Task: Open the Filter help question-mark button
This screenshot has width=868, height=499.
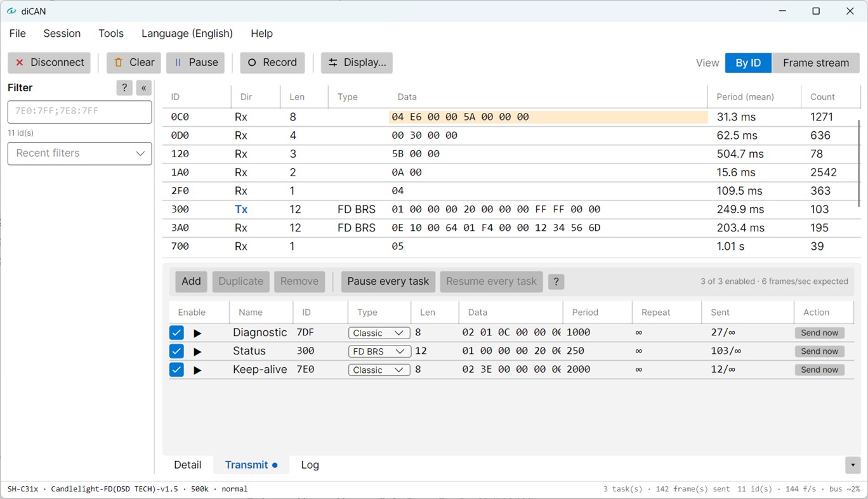Action: tap(124, 87)
